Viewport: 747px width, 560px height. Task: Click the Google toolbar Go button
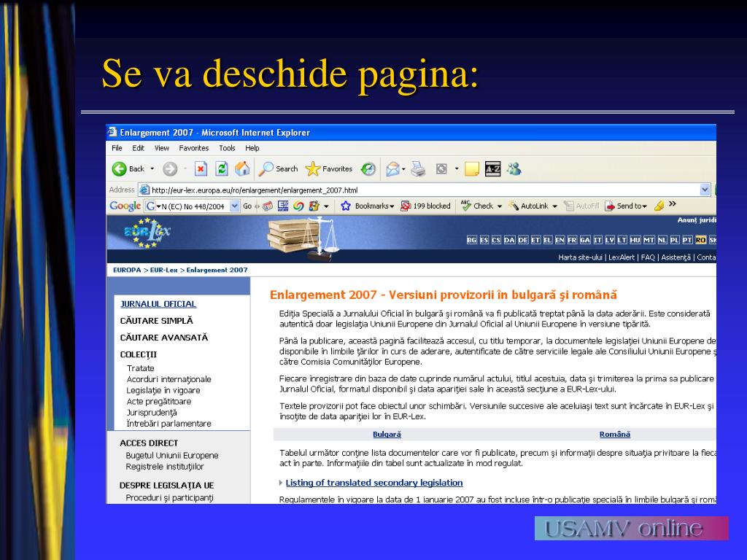(247, 206)
